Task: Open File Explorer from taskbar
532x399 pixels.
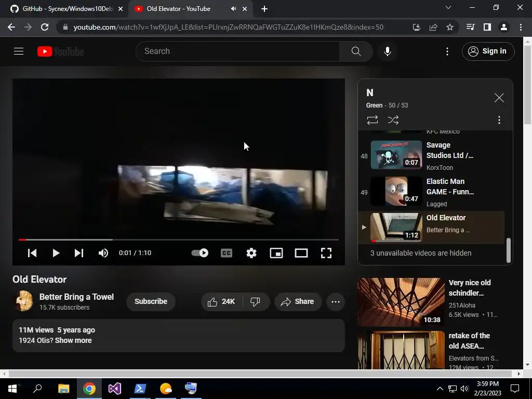Action: 63,389
